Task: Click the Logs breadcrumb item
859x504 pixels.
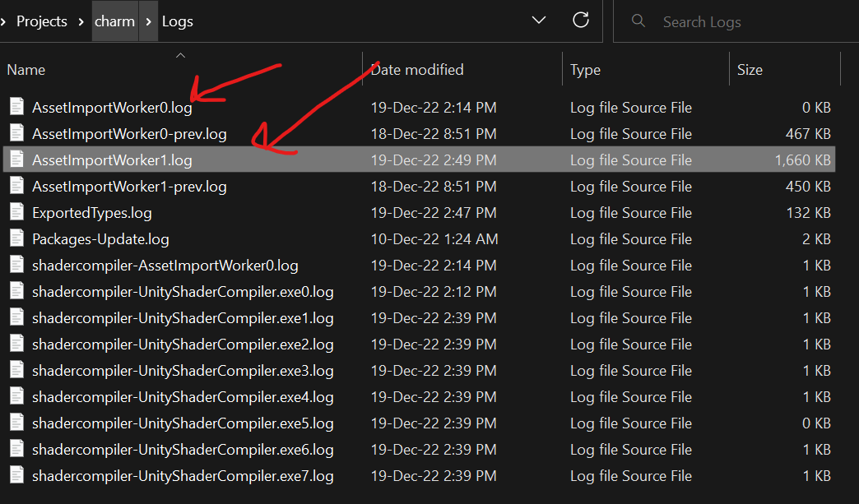Action: [177, 20]
